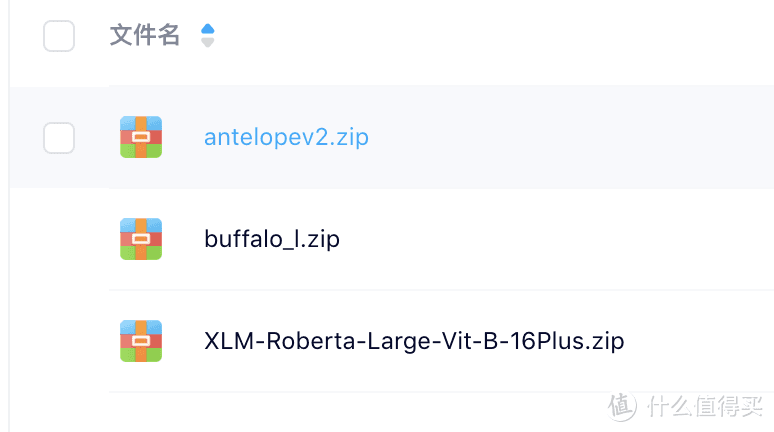Check the box beside antelopev2.zip
Screen dimensions: 774x432
pyautogui.click(x=59, y=138)
